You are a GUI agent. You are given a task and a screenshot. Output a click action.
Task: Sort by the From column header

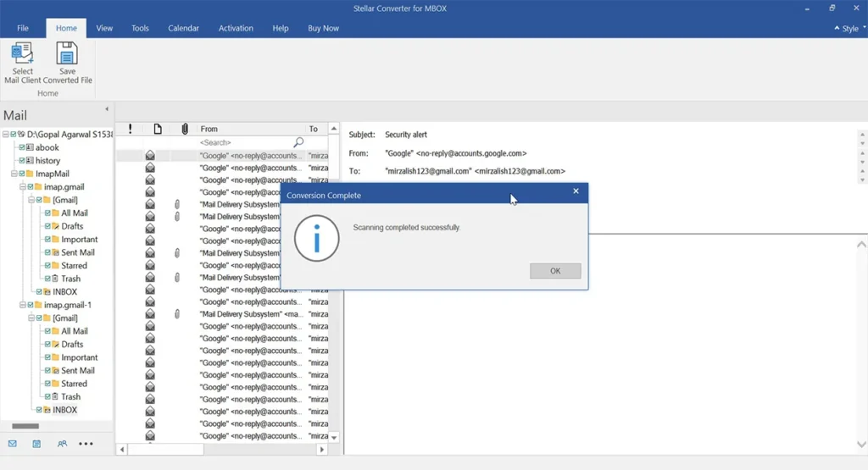(251, 129)
